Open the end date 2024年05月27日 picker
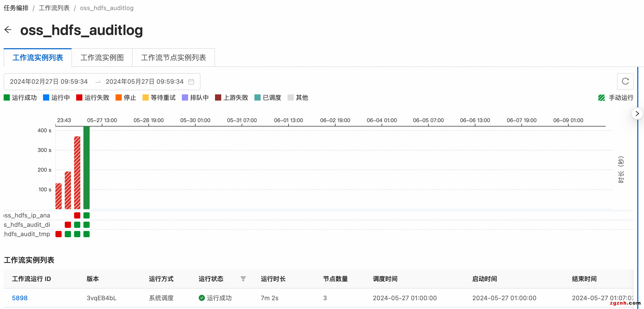 pos(145,82)
